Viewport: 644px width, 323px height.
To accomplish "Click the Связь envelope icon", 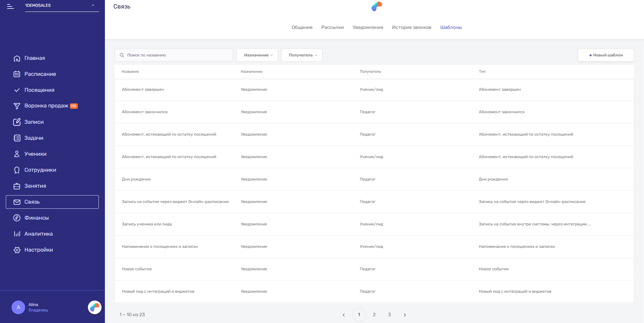I will [17, 202].
